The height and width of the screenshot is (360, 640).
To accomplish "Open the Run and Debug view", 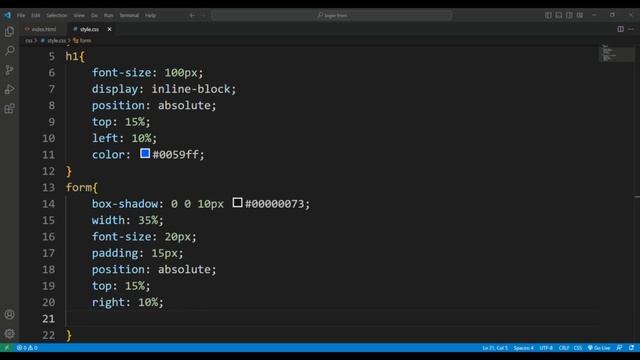I will (9, 89).
